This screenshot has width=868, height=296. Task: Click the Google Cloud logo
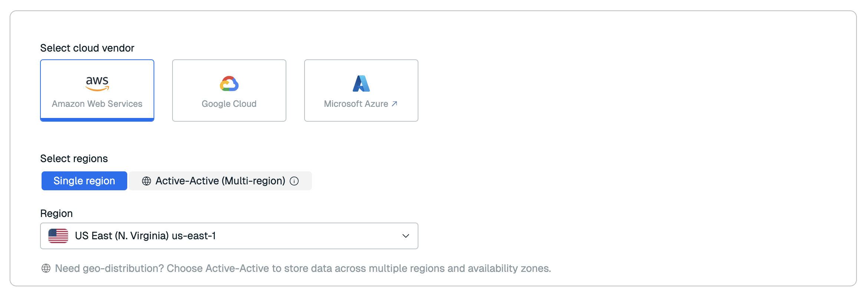[229, 84]
